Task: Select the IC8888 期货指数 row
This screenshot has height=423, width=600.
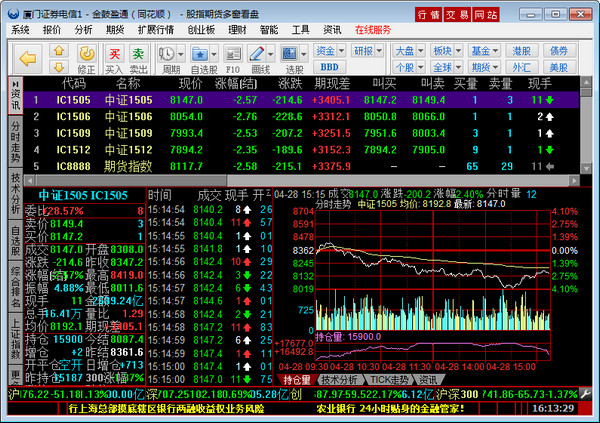Action: pyautogui.click(x=301, y=166)
